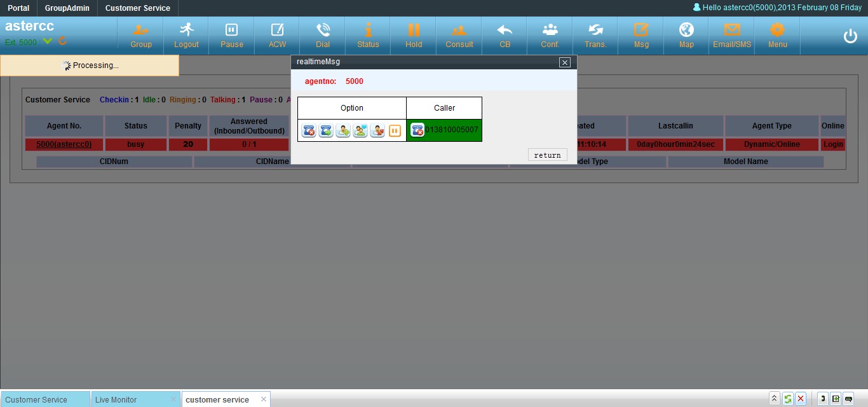Open agent 5000(astercc0) link
868x407 pixels.
pyautogui.click(x=64, y=144)
